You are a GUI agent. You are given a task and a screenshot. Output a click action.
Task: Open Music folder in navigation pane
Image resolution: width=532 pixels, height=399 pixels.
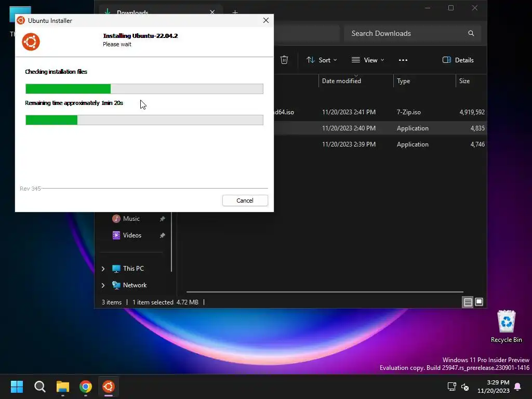point(131,219)
